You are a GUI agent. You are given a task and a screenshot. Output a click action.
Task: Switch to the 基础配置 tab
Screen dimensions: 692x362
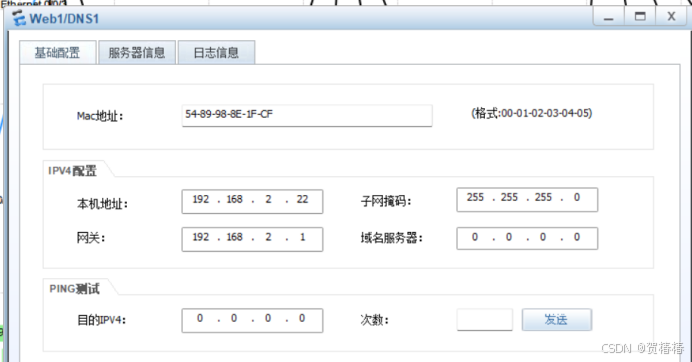[58, 53]
